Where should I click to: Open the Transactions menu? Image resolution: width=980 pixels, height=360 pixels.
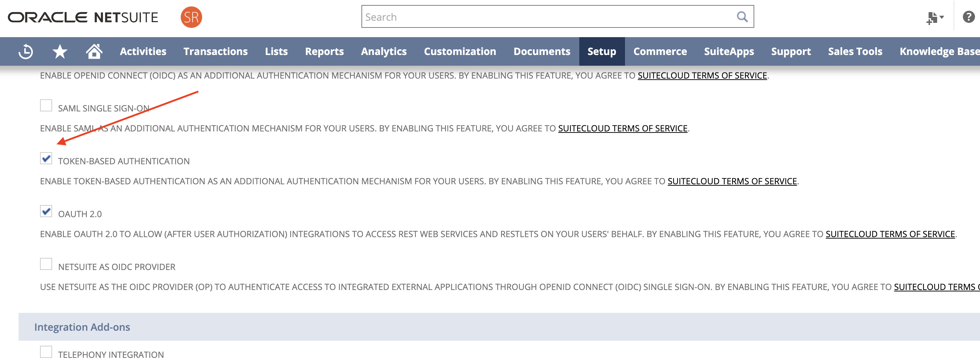(x=216, y=51)
